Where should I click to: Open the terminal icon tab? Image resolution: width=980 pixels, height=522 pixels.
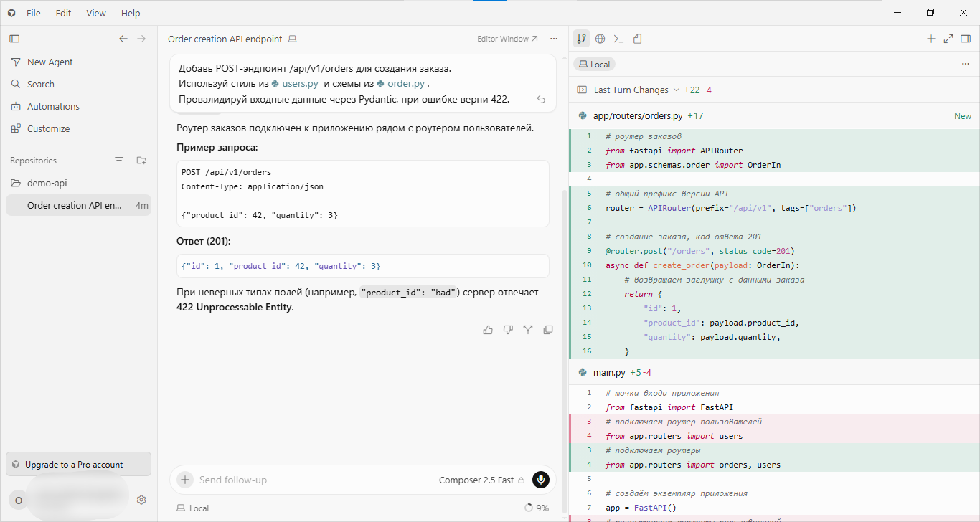618,39
